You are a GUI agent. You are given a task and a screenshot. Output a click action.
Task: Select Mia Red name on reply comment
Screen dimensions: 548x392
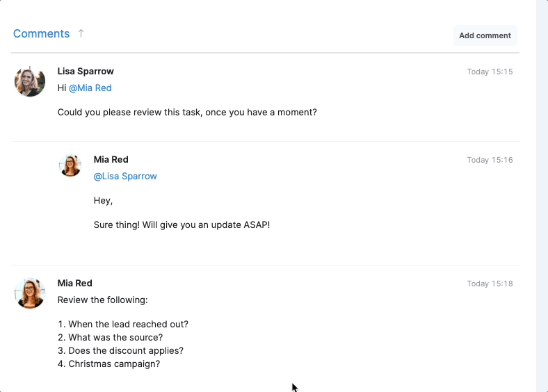click(111, 160)
